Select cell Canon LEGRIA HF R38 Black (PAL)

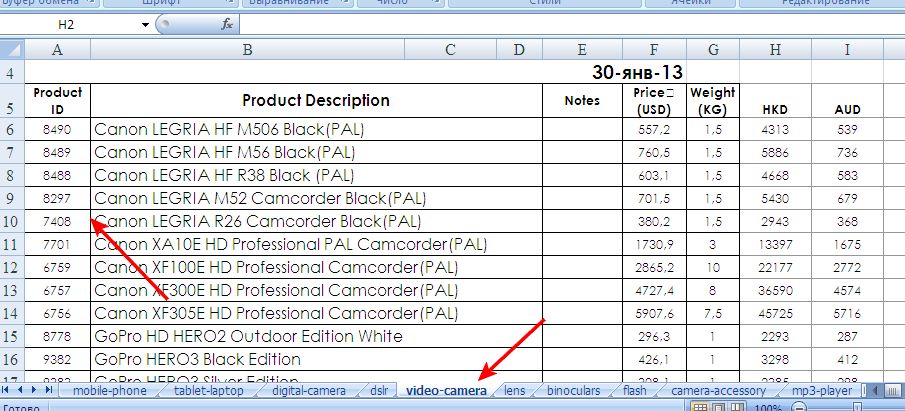click(x=316, y=175)
